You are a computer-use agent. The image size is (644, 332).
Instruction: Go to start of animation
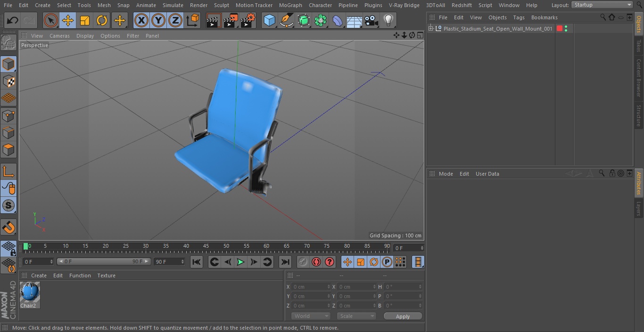coord(197,262)
